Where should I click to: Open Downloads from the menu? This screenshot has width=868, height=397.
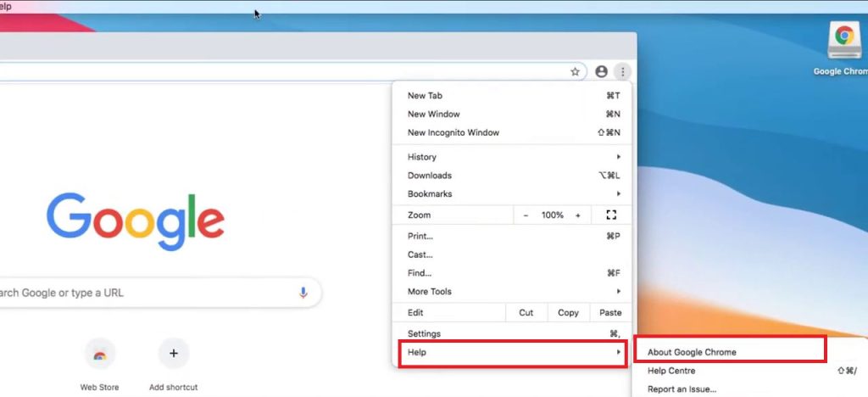[511, 176]
